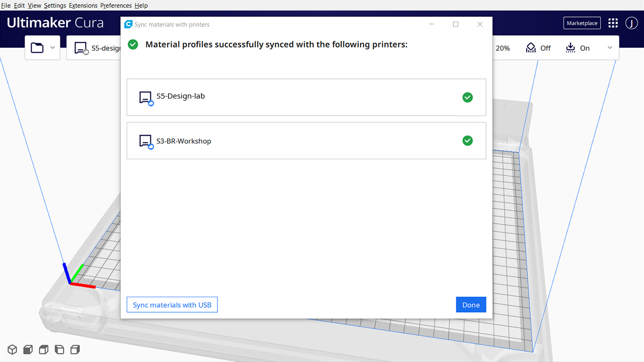Click S5-Design-lab green success checkmark
Viewport: 644px width, 362px height.
point(467,98)
